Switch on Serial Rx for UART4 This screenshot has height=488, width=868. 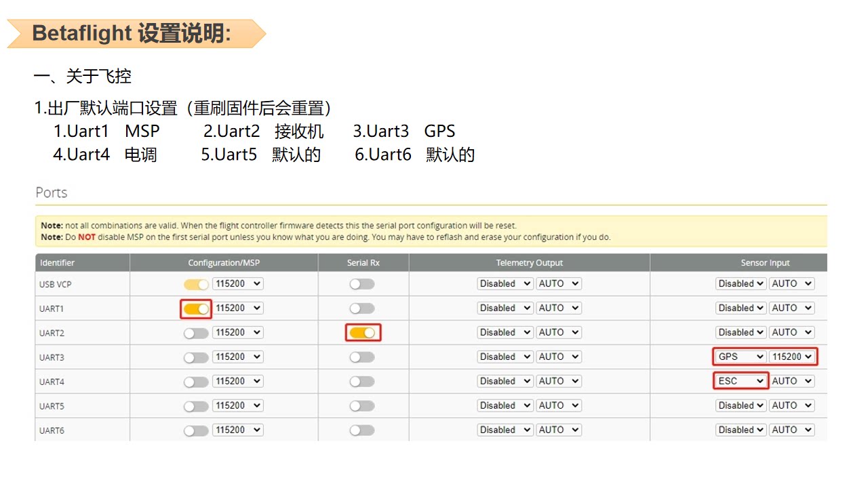coord(362,382)
